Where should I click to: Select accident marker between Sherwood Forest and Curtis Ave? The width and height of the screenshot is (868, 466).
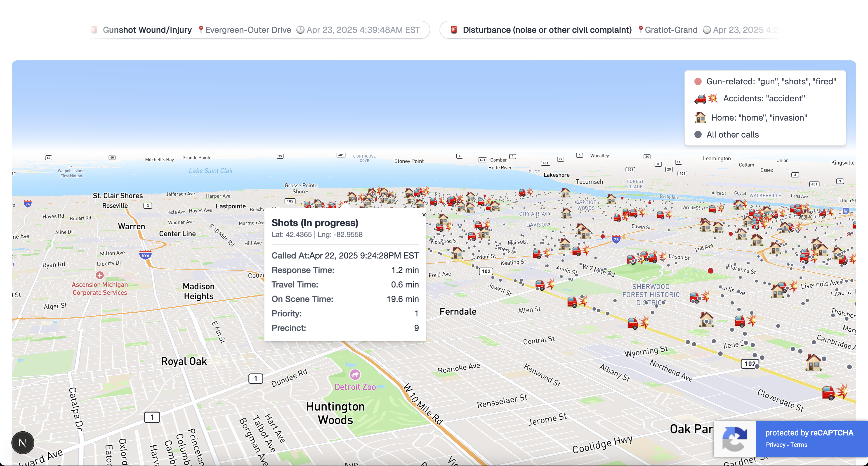(699, 297)
